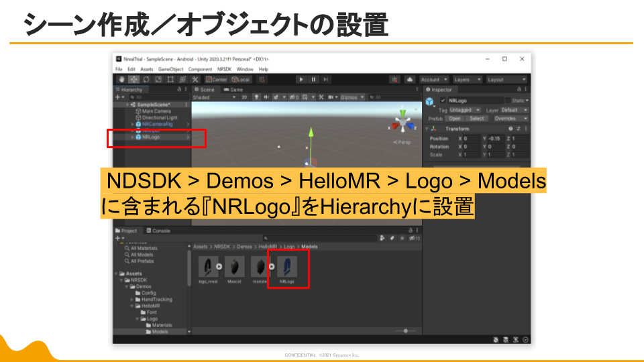The image size is (644, 362).
Task: Select the Transform combined tool
Action: click(x=182, y=79)
